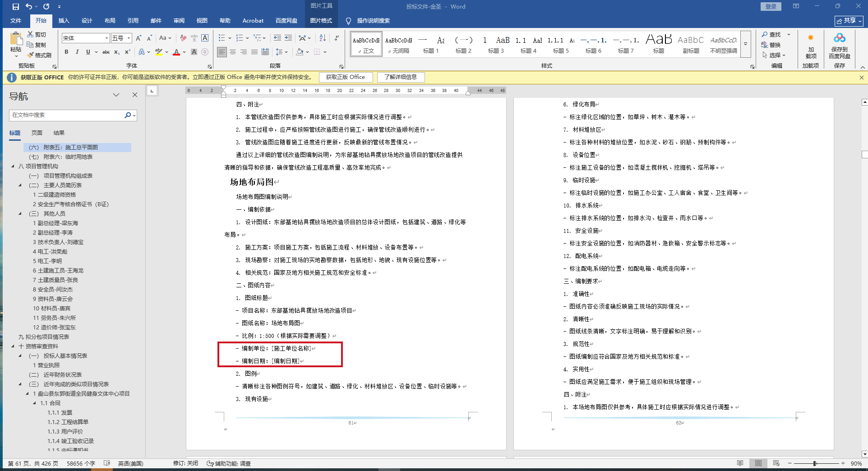Switch to web layout view in status bar
Image resolution: width=868 pixels, height=471 pixels.
tap(776, 463)
